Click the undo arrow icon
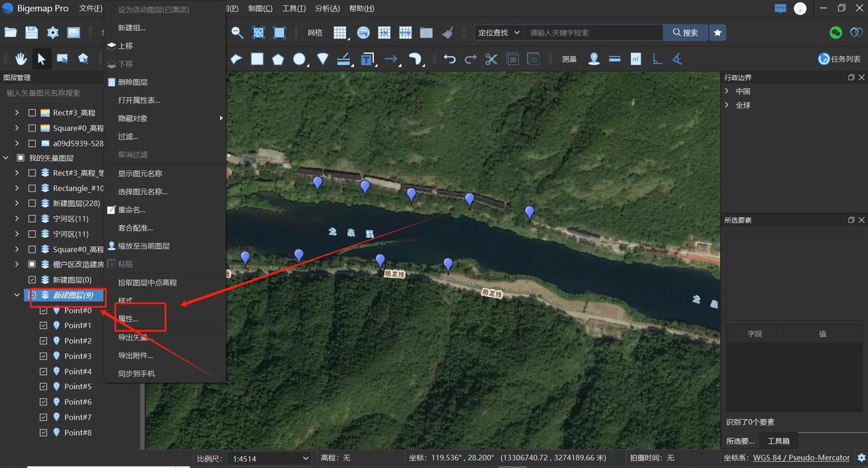This screenshot has height=468, width=868. point(449,59)
